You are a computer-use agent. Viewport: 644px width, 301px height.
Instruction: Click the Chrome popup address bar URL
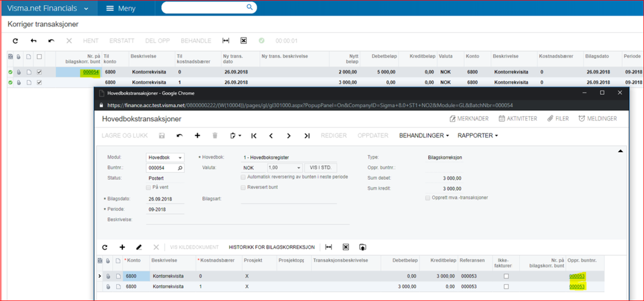point(309,105)
